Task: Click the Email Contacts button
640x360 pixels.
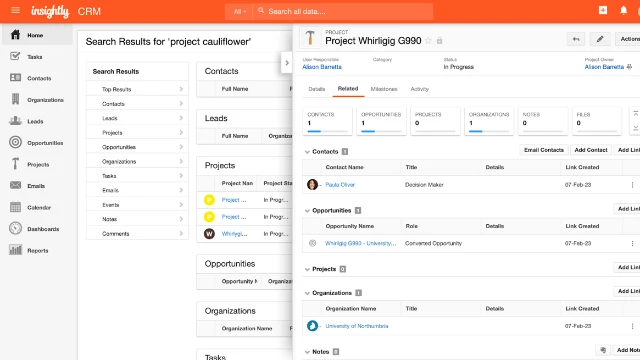Action: [544, 150]
